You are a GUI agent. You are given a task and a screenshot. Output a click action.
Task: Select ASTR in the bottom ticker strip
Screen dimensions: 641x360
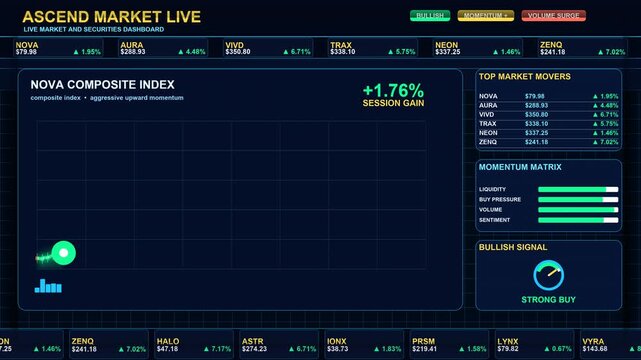click(x=279, y=344)
